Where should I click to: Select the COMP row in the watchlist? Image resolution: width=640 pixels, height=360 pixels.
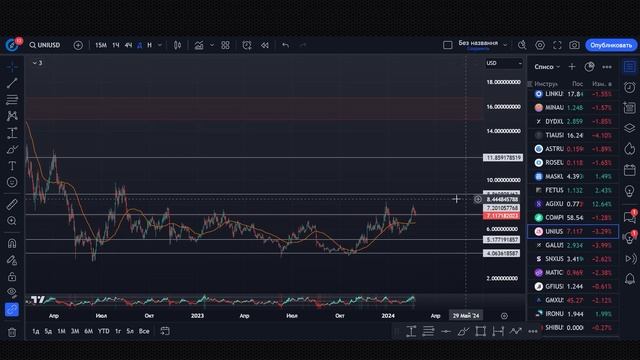(x=573, y=218)
